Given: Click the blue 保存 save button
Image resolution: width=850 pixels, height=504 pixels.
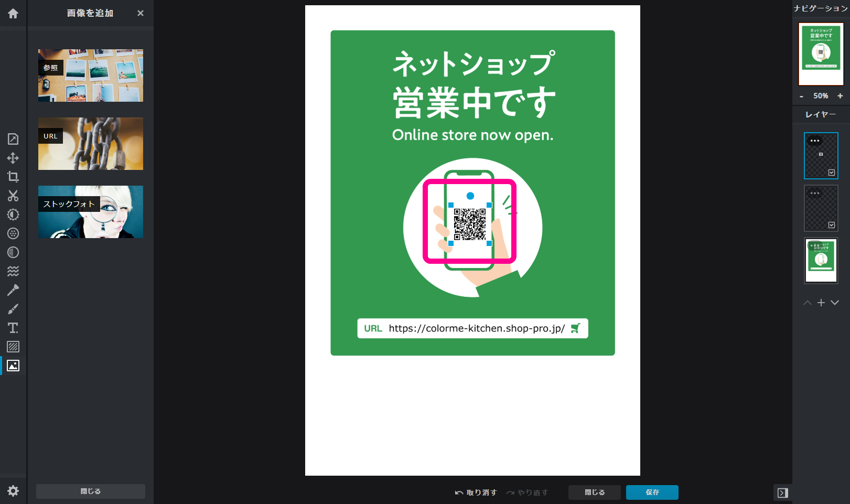Looking at the screenshot, I should coord(652,492).
